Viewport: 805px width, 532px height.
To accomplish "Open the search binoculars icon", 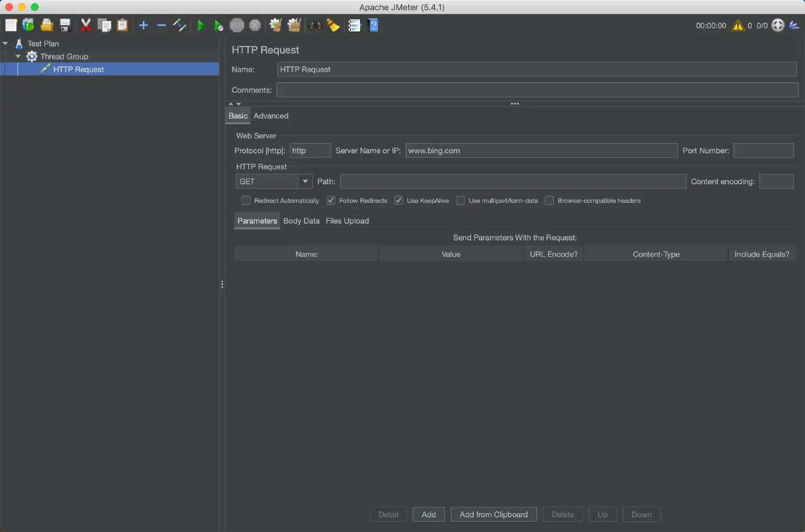I will click(x=316, y=25).
